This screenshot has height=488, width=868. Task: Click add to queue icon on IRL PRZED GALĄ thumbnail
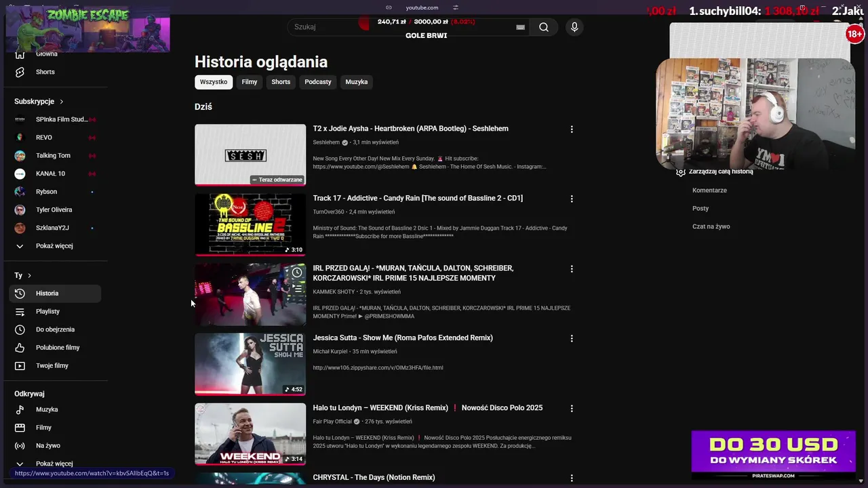coord(297,288)
